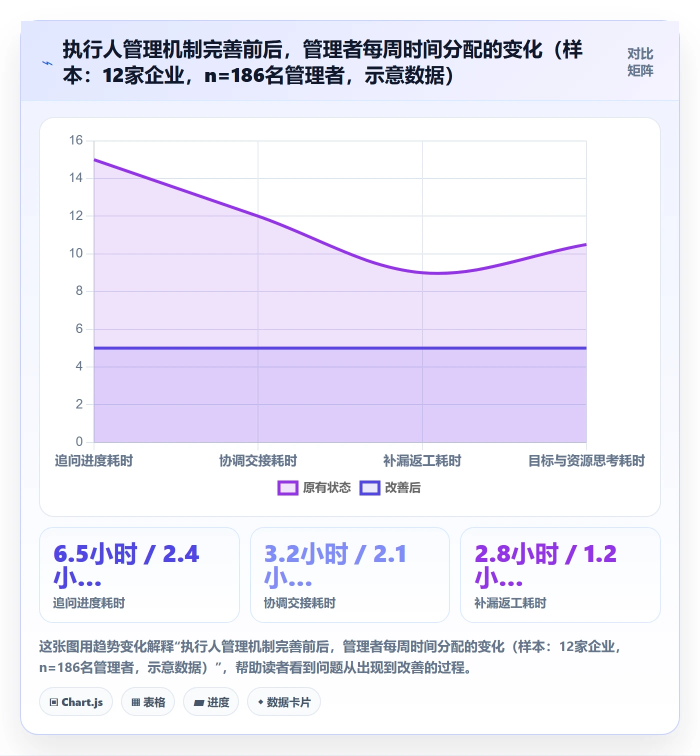Click the blue 改善后 legend swatch
Viewport: 700px width, 756px height.
click(x=370, y=488)
